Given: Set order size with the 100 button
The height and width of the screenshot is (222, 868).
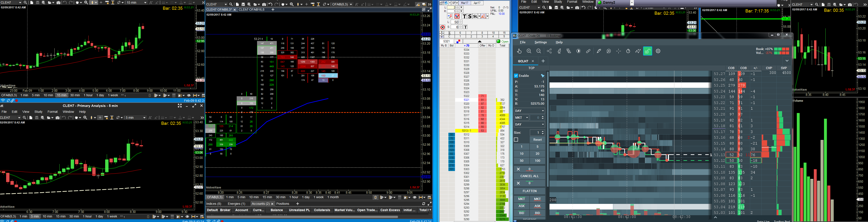Looking at the screenshot, I should tap(537, 161).
